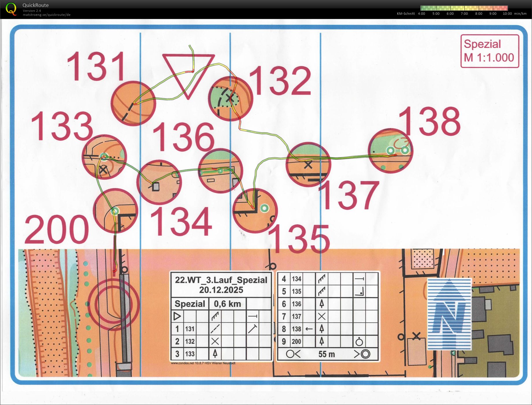Viewport: 532px width, 405px height.
Task: Click the min/km unit label
Action: (x=520, y=14)
